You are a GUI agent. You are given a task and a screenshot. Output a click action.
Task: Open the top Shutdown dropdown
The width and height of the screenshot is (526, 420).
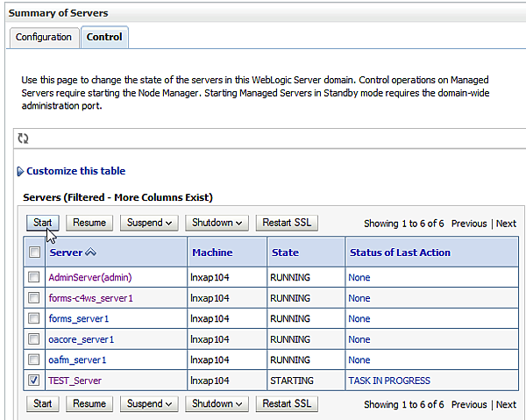(x=217, y=223)
